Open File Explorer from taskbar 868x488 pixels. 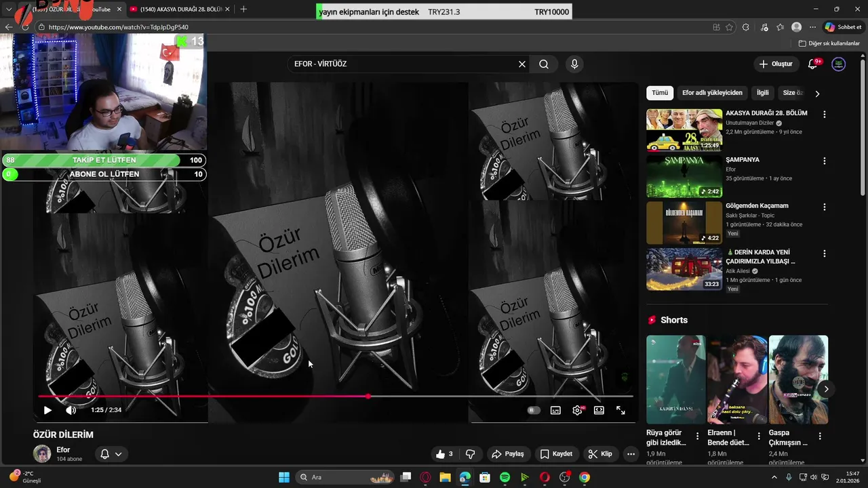445,477
